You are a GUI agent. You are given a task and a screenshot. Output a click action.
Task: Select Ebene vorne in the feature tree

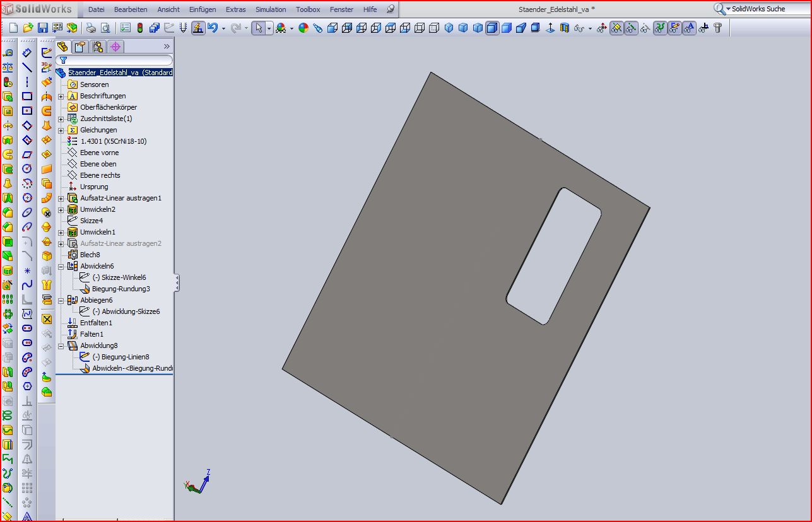(x=99, y=153)
